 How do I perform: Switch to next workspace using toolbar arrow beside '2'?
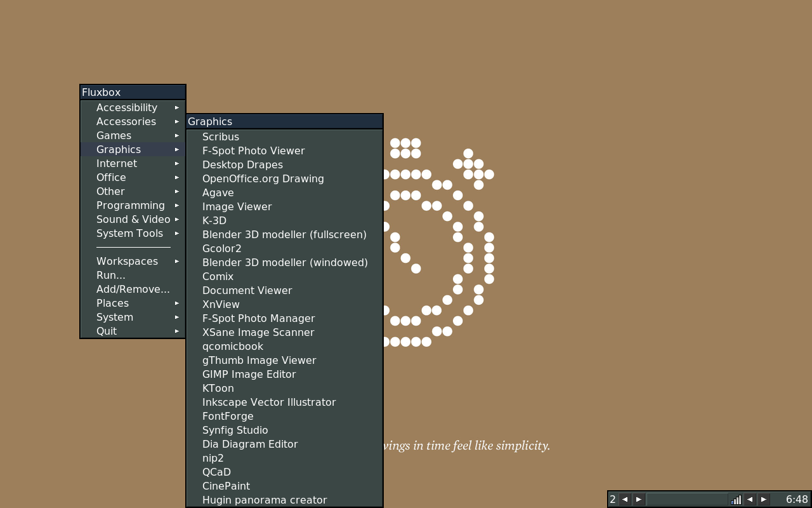pyautogui.click(x=639, y=499)
